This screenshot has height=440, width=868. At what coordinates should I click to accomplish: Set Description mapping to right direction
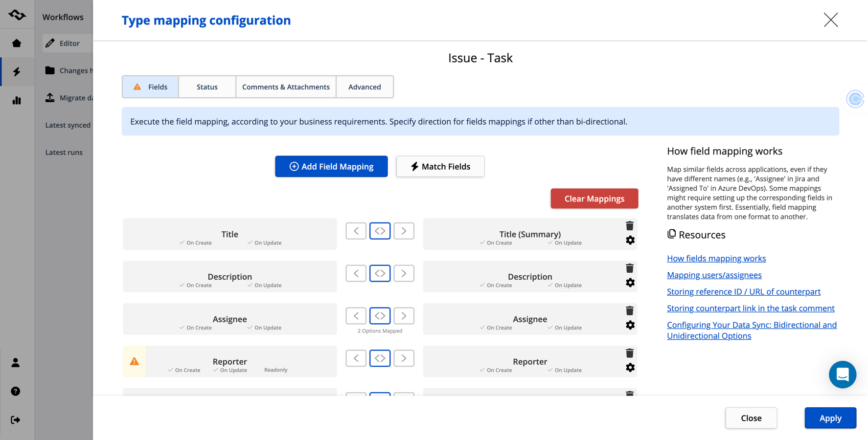404,273
